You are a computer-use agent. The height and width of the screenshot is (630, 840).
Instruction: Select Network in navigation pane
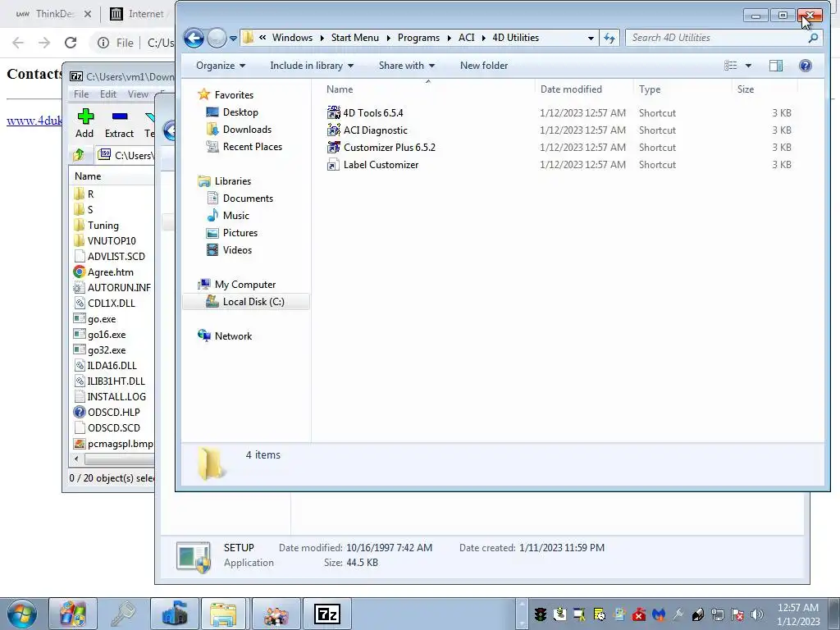coord(233,336)
